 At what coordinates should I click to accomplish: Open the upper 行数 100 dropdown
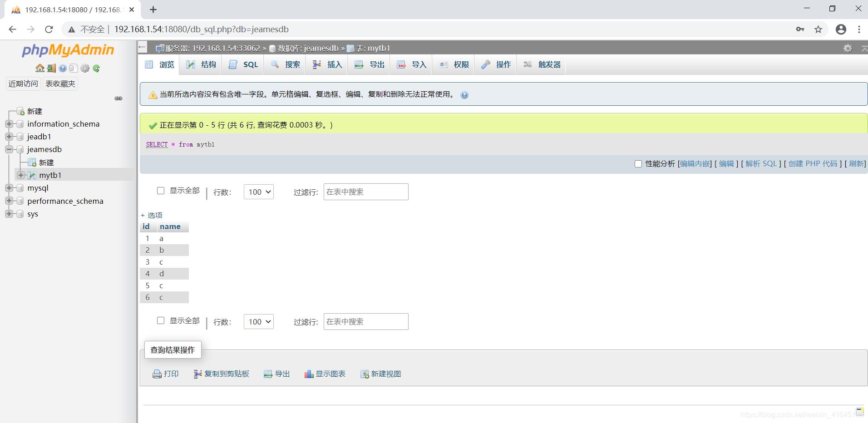[x=259, y=192]
